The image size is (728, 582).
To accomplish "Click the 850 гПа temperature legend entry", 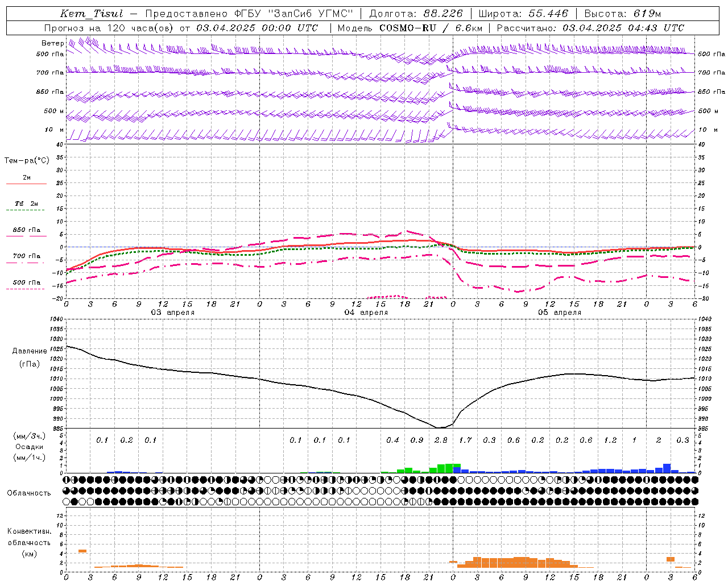I will pyautogui.click(x=26, y=230).
